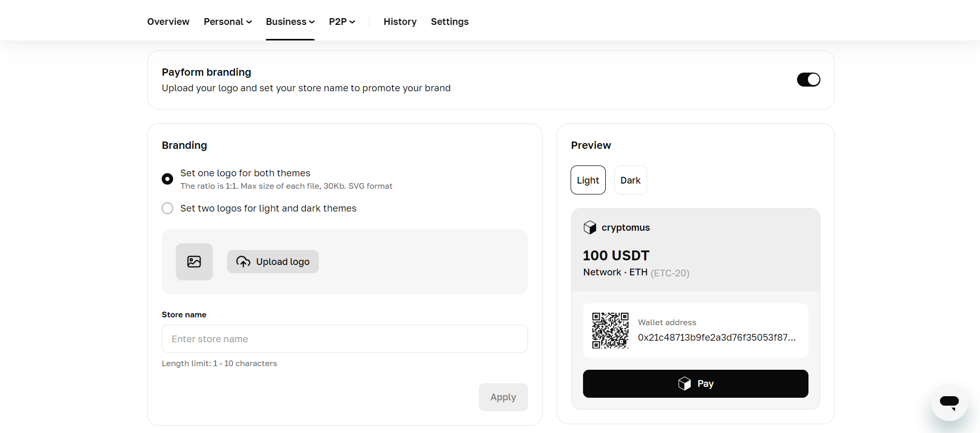Click the cloud upload icon
Image resolution: width=980 pixels, height=433 pixels.
click(x=243, y=262)
